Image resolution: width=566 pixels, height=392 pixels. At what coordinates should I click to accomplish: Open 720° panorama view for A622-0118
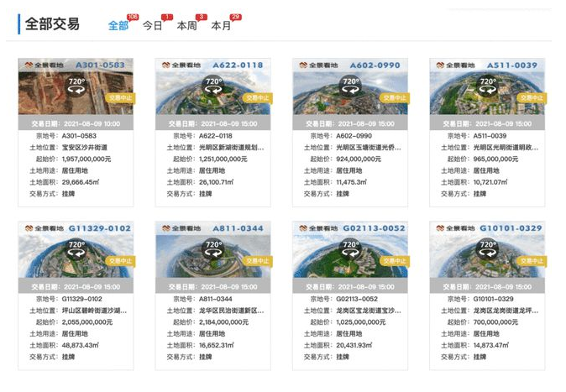pos(213,86)
